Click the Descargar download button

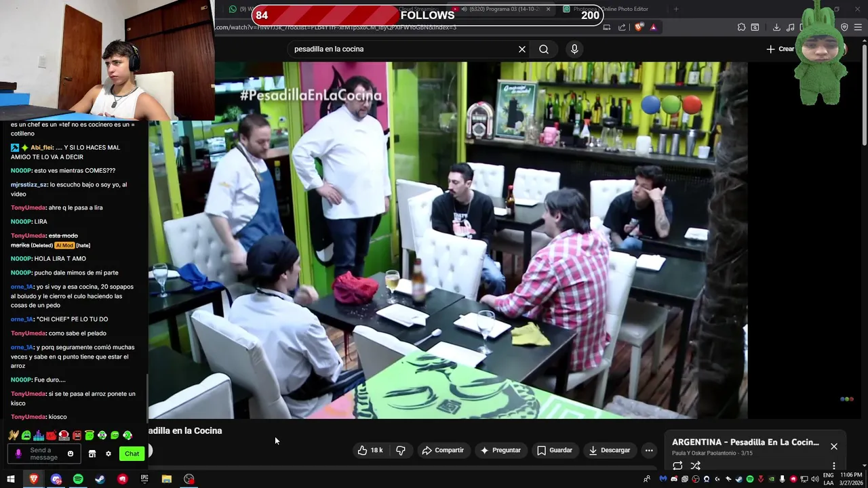point(609,450)
